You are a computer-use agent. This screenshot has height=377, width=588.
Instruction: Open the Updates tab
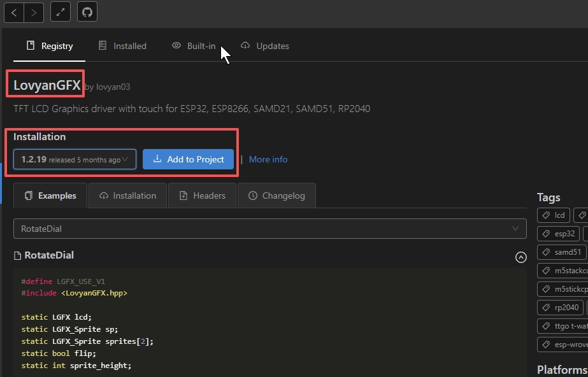point(265,46)
